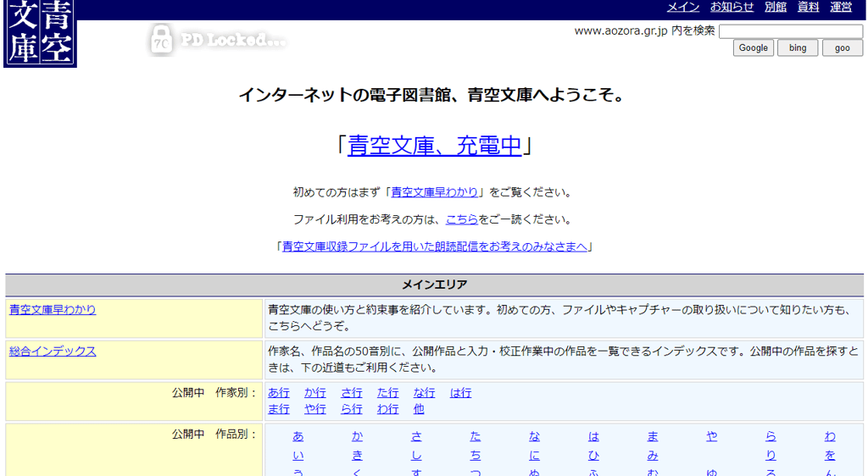Viewport: 868px width, 476px height.
Task: Browse works starting with や
Action: pos(712,436)
